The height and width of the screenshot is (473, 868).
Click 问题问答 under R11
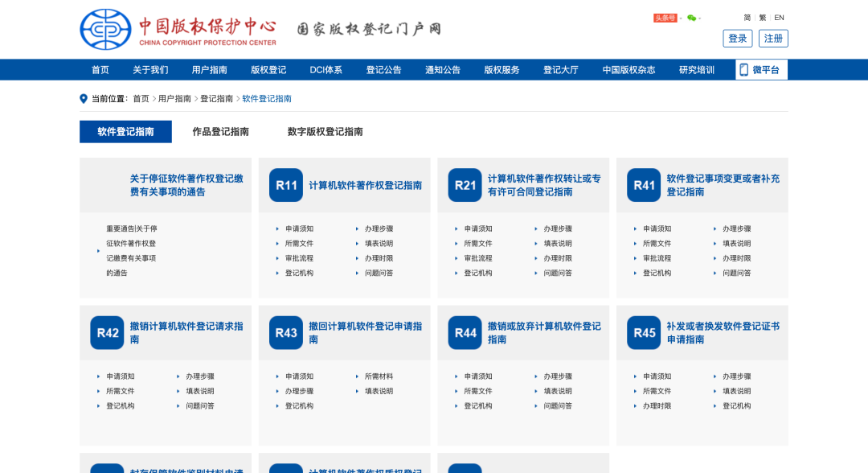tap(379, 273)
